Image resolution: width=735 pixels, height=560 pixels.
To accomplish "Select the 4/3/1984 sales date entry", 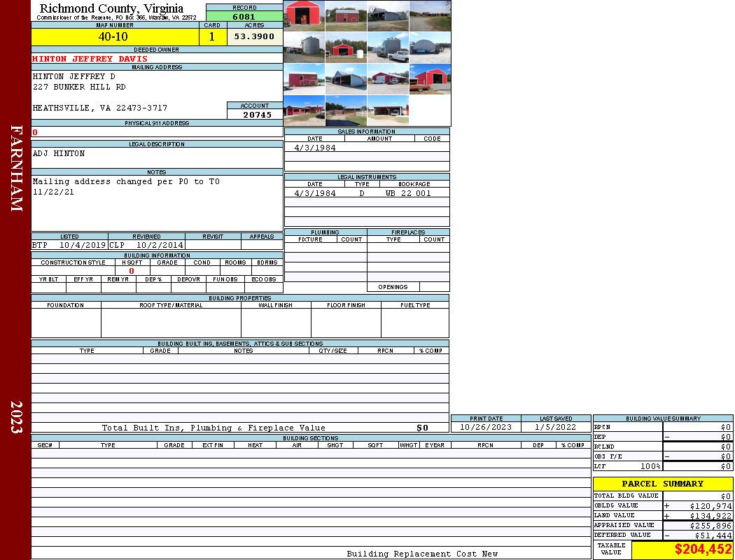I will click(315, 148).
